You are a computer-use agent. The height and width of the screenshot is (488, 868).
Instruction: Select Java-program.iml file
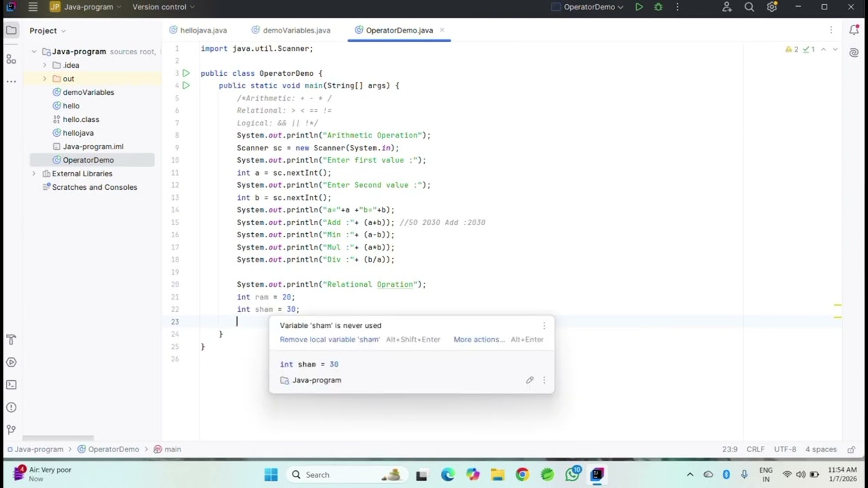pyautogui.click(x=88, y=146)
